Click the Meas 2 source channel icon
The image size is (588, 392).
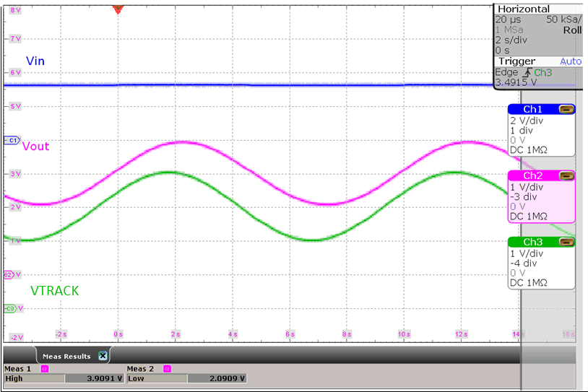(167, 368)
